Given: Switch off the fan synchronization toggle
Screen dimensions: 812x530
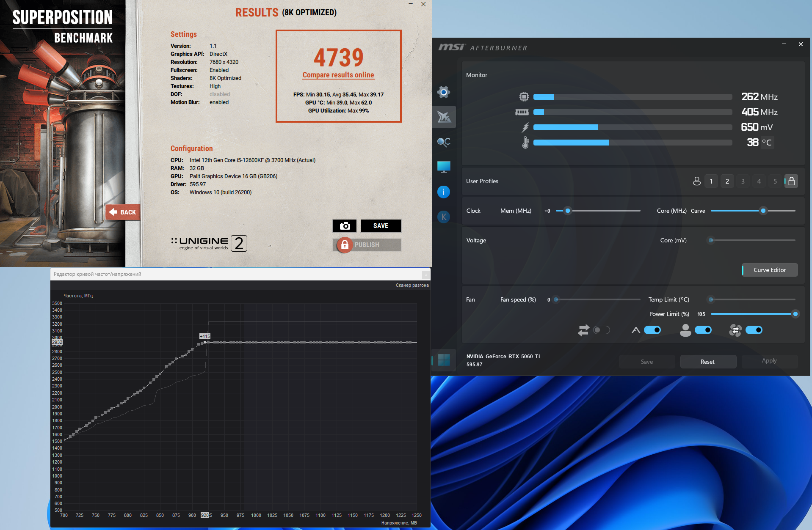Looking at the screenshot, I should coord(754,330).
